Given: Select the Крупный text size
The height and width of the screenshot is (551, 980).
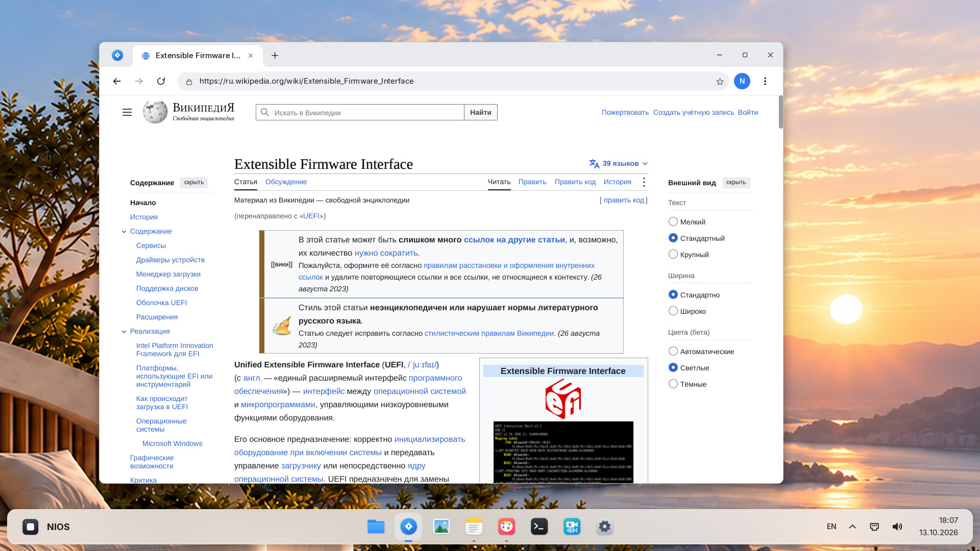Looking at the screenshot, I should pos(673,254).
